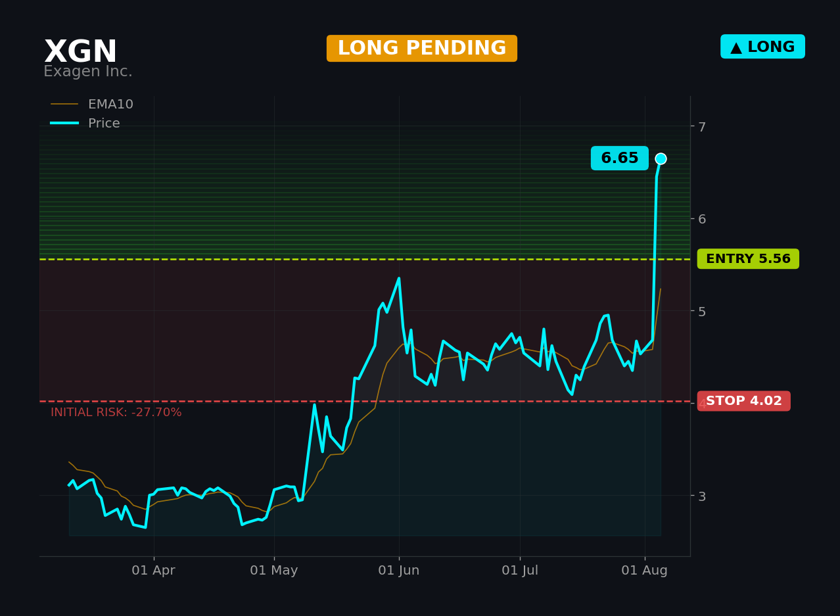The height and width of the screenshot is (616, 840).
Task: Click the LONG direction badge
Action: [x=762, y=47]
